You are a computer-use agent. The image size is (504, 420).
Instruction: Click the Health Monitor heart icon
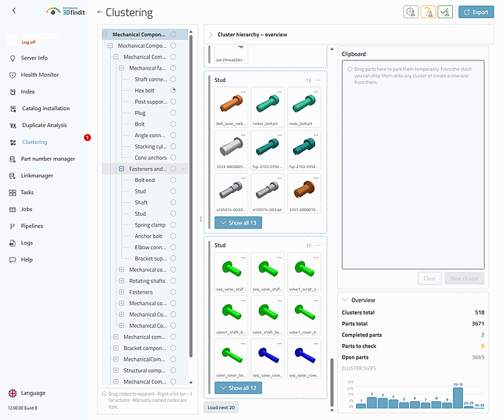[x=13, y=75]
